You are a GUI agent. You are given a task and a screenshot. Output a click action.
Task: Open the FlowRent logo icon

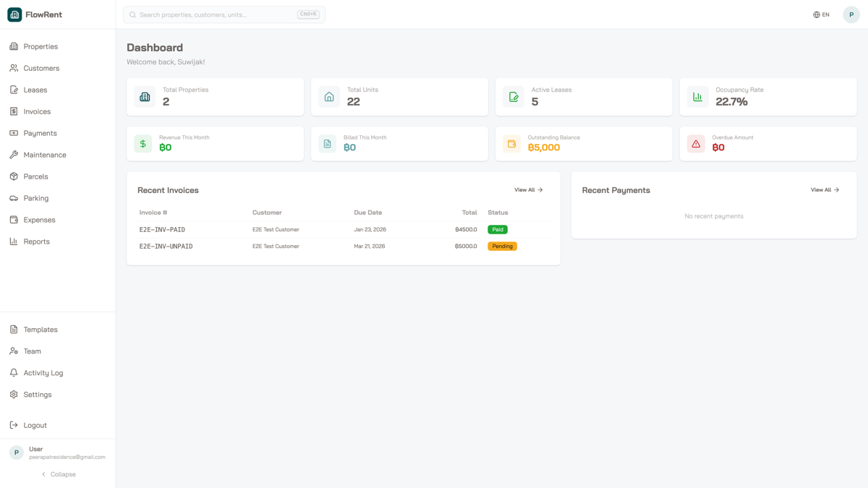pyautogui.click(x=14, y=14)
